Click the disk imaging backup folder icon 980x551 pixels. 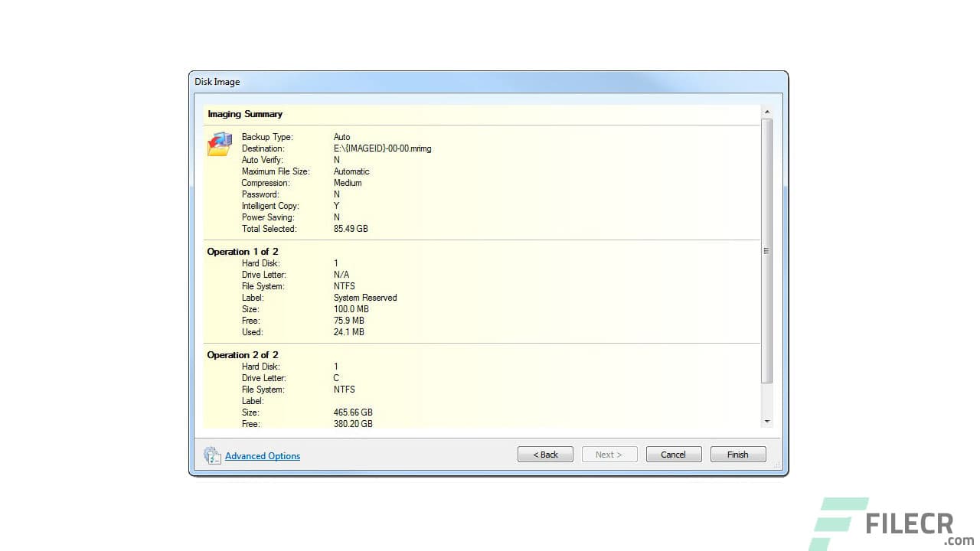pos(218,144)
